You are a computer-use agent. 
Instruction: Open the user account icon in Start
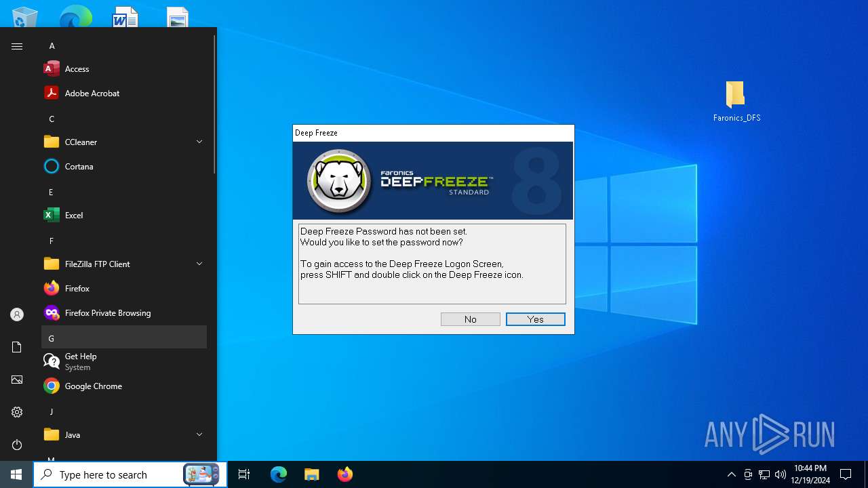click(17, 314)
